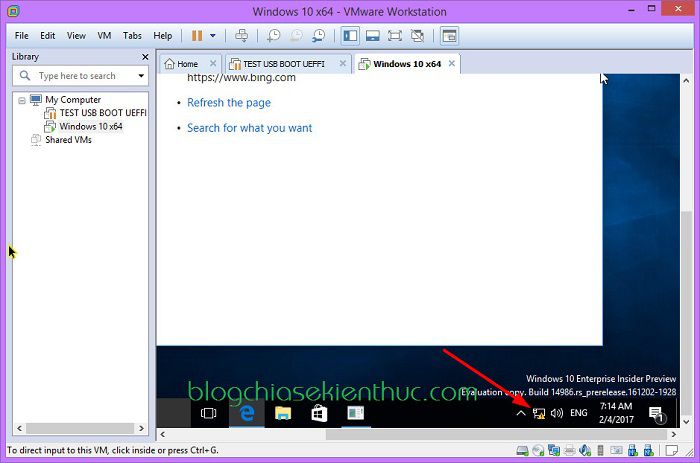Screen dimensions: 700x463
Task: Click Send Ctrl+Alt+Del toolbar icon
Action: (x=242, y=36)
